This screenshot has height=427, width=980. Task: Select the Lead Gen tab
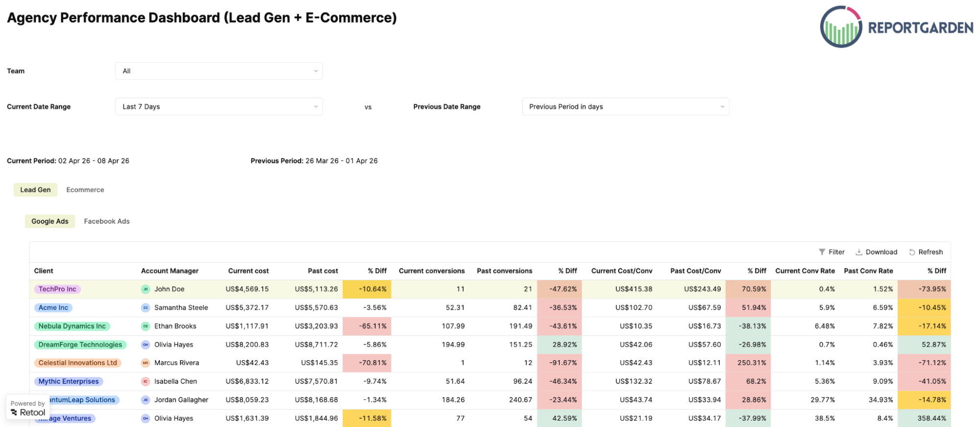pyautogui.click(x=35, y=190)
